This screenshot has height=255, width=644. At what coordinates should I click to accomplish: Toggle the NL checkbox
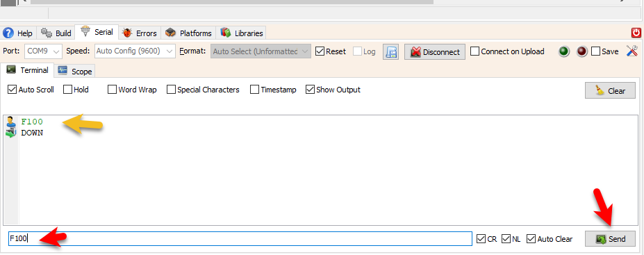pyautogui.click(x=506, y=238)
